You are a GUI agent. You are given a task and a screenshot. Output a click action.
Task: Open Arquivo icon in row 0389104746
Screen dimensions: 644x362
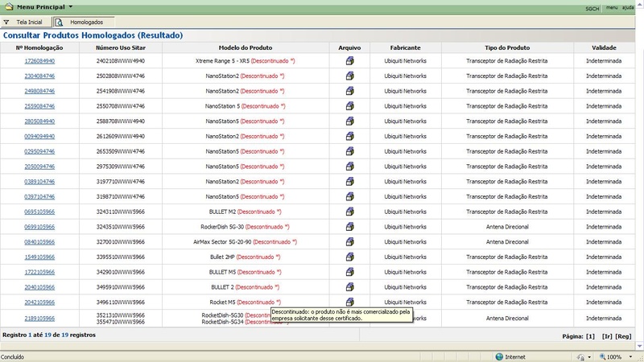(x=349, y=182)
